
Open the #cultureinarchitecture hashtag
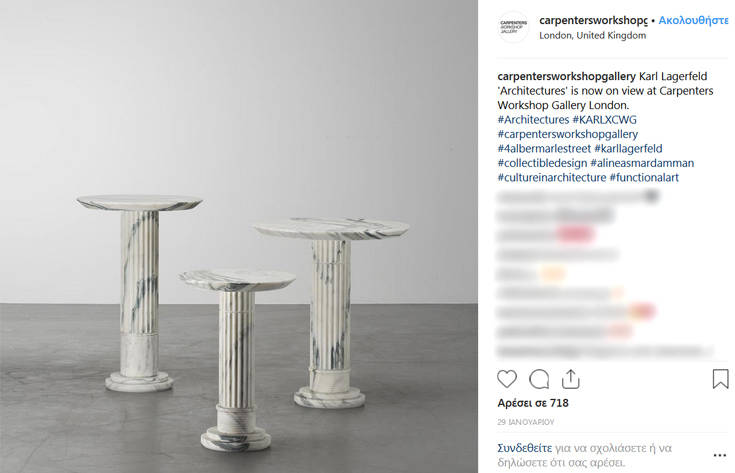[552, 178]
